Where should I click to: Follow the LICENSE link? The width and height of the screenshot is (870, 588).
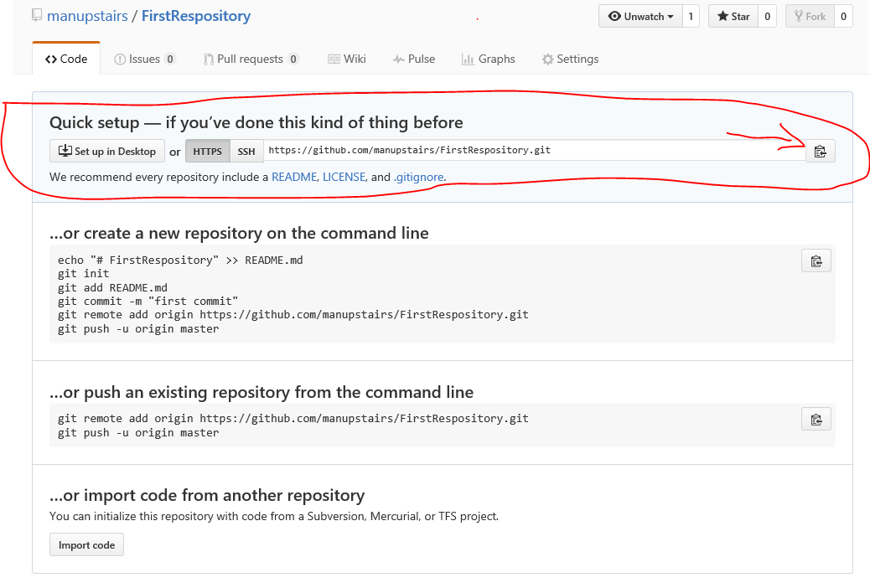click(x=344, y=177)
